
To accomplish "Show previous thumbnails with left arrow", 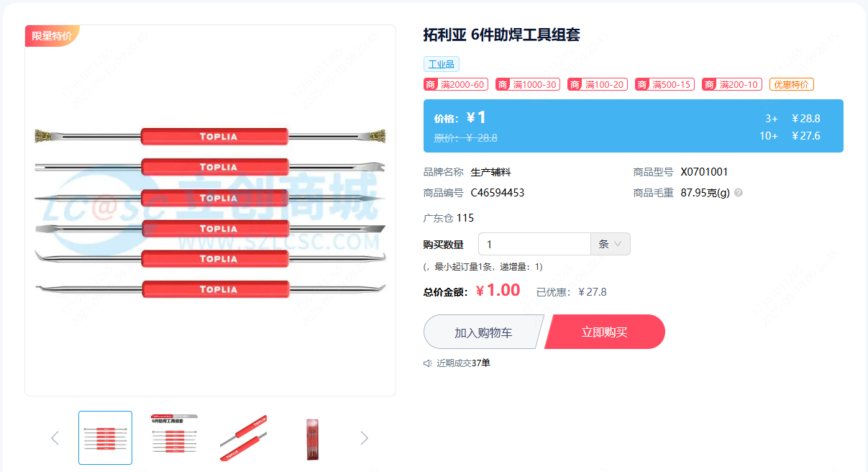I will (x=55, y=437).
